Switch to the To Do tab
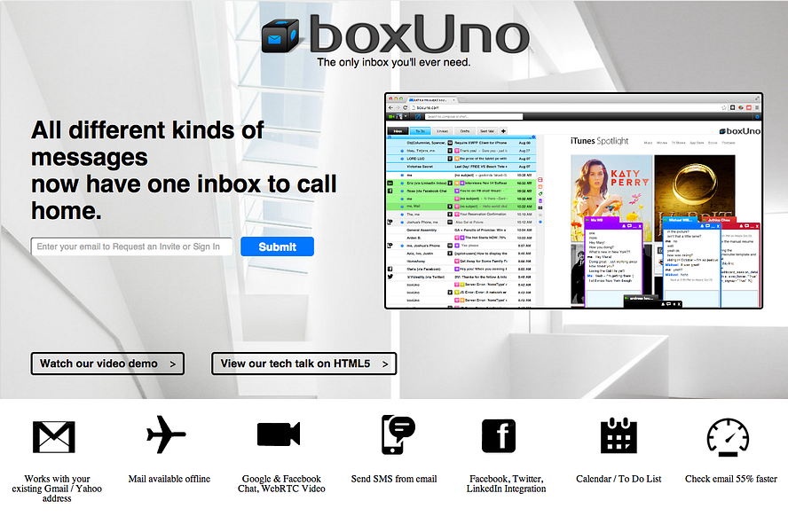 click(421, 131)
